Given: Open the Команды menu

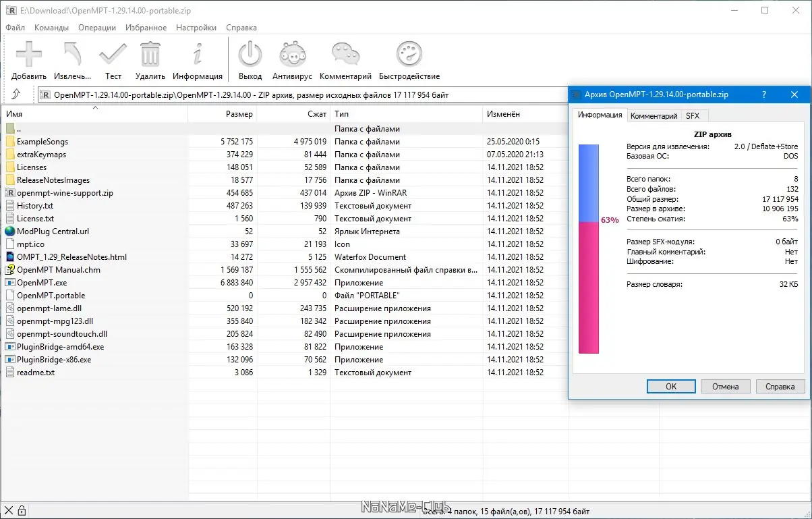Looking at the screenshot, I should pyautogui.click(x=51, y=28).
